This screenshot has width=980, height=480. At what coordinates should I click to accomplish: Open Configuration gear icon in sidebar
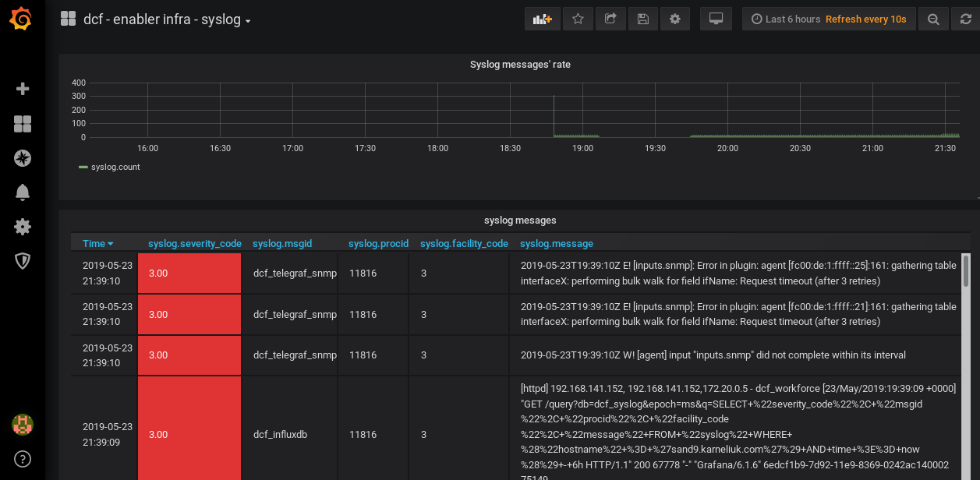[x=23, y=227]
